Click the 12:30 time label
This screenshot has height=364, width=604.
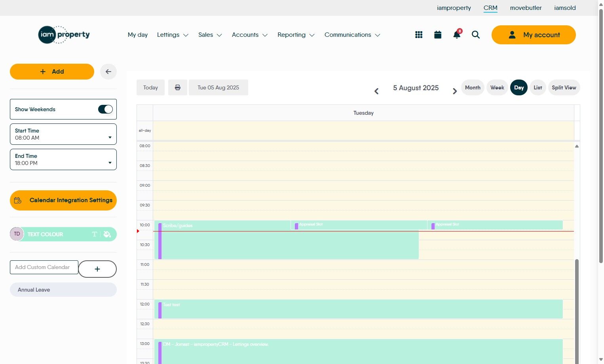pos(145,324)
